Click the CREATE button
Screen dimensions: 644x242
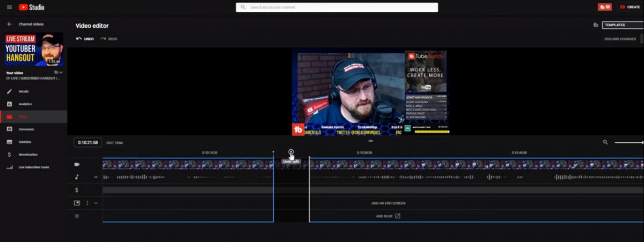coord(630,7)
